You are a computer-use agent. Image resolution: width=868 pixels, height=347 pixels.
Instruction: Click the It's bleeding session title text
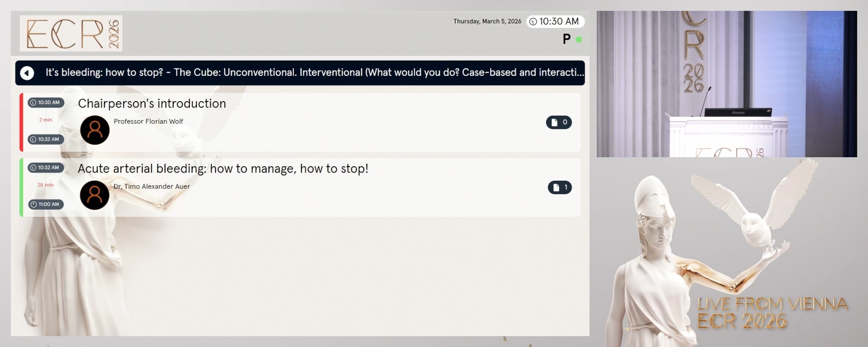click(x=315, y=73)
